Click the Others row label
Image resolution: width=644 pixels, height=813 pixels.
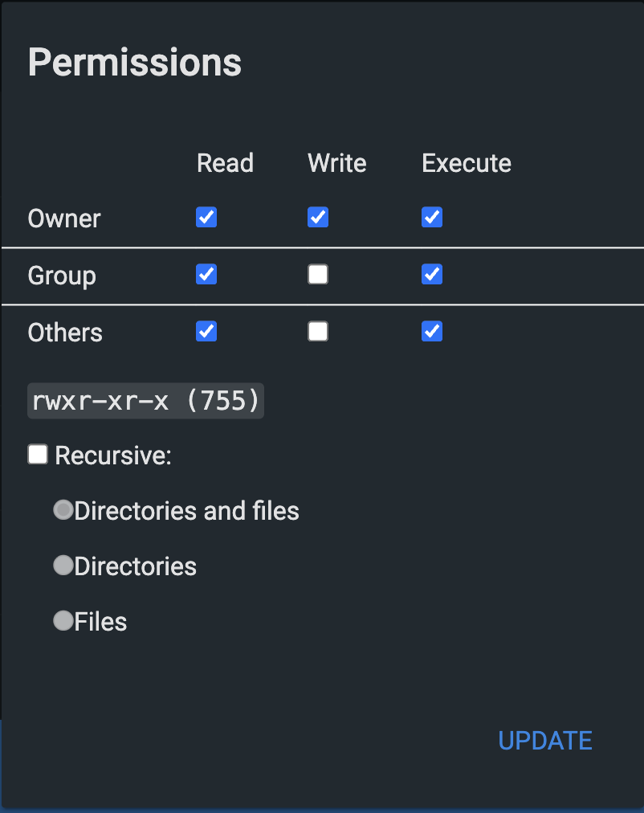[x=65, y=332]
